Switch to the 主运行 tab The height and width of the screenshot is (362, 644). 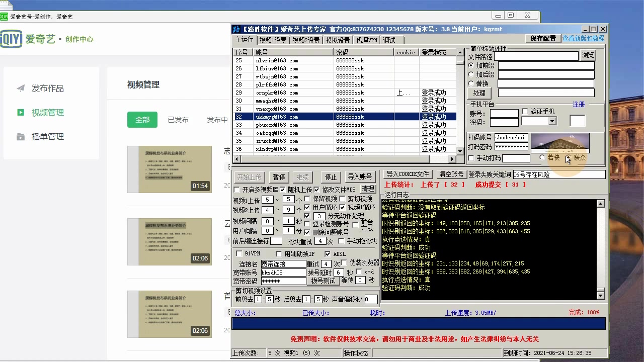(245, 40)
